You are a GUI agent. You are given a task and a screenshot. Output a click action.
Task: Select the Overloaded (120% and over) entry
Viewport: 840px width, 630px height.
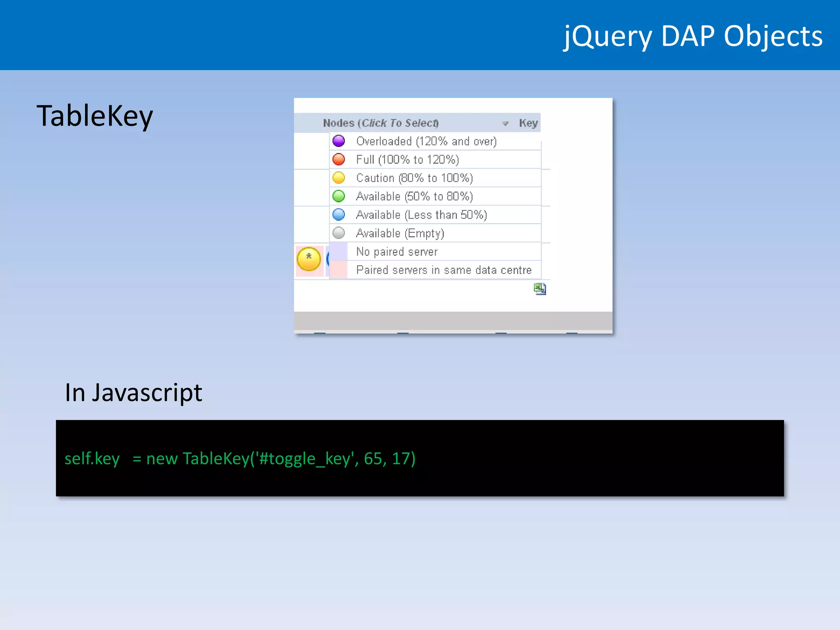point(426,141)
